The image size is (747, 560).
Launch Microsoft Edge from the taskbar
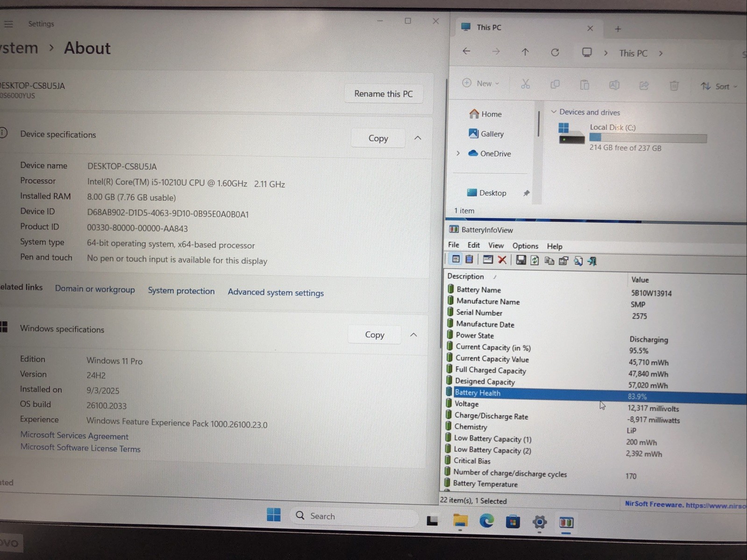click(x=486, y=521)
